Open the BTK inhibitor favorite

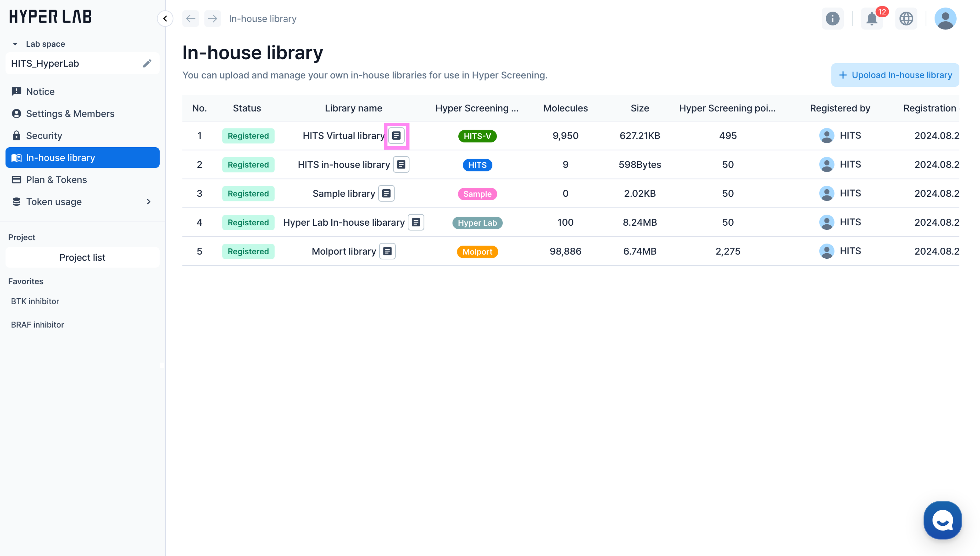click(x=35, y=301)
